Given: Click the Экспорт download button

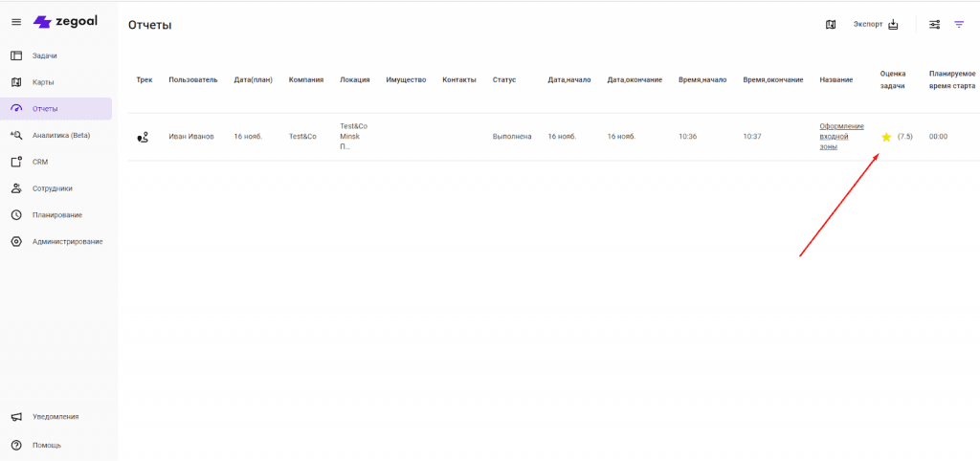Looking at the screenshot, I should 876,25.
